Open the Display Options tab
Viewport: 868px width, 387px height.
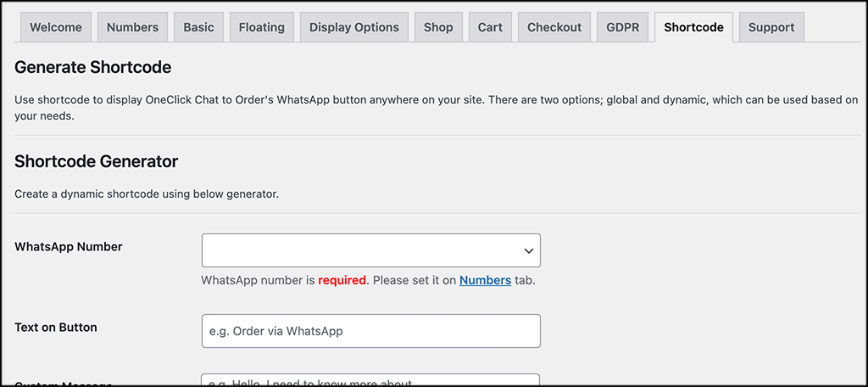[354, 27]
